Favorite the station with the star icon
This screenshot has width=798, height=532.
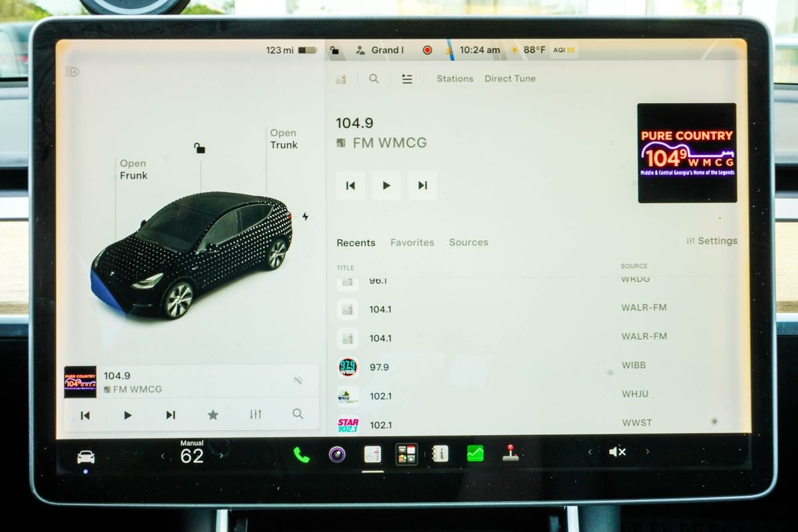pos(213,415)
